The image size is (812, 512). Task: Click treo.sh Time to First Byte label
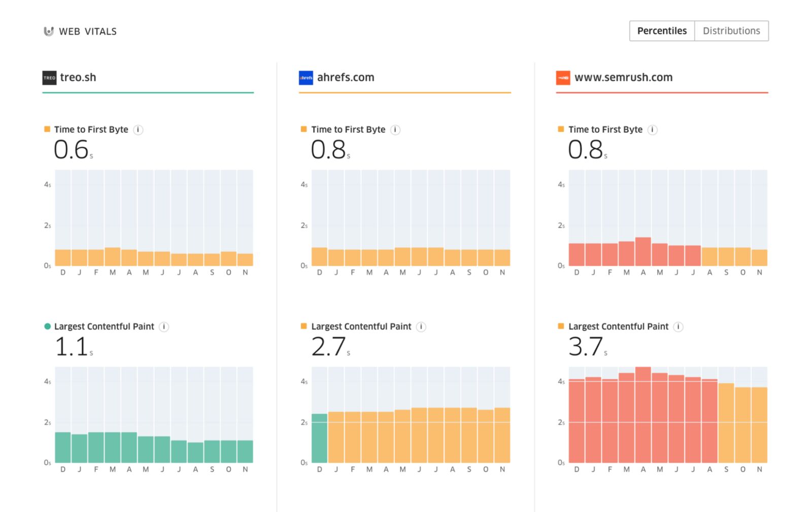(91, 130)
